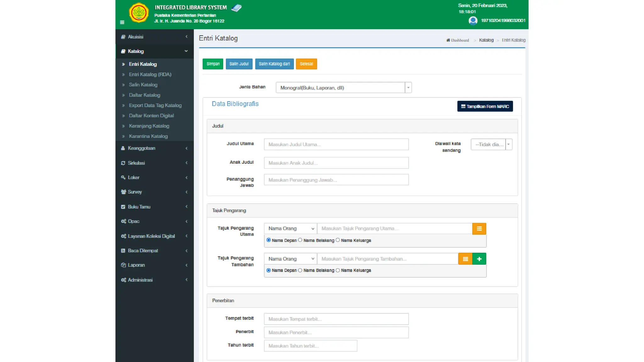This screenshot has width=644, height=362.
Task: Select Nama Belakang radio for Tajuk Pengarang Tambahan
Action: click(x=300, y=270)
